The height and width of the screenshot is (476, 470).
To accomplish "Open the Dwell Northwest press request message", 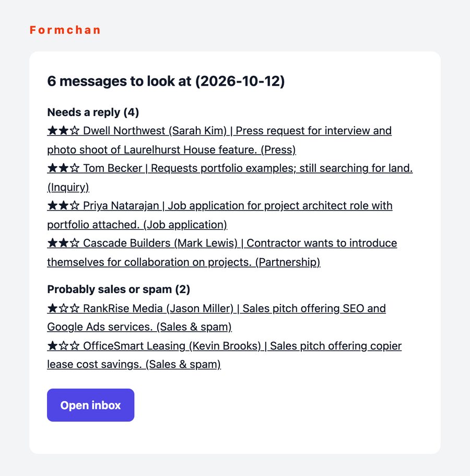I will pos(219,140).
